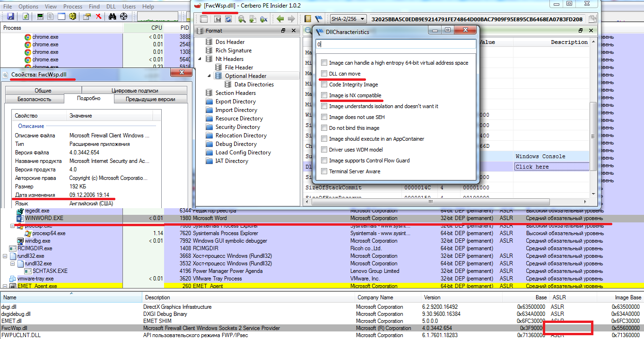Click the Open file icon in Cerbero toolbar
644x339 pixels.
pyautogui.click(x=204, y=19)
